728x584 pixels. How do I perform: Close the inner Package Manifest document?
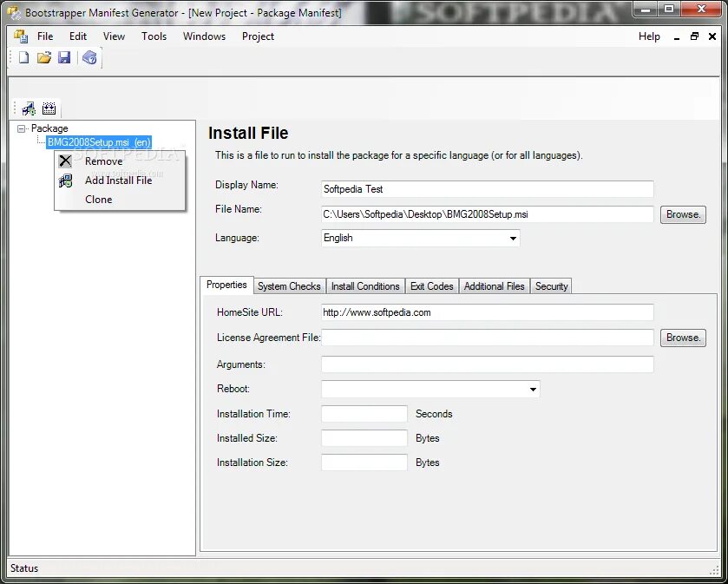[712, 36]
